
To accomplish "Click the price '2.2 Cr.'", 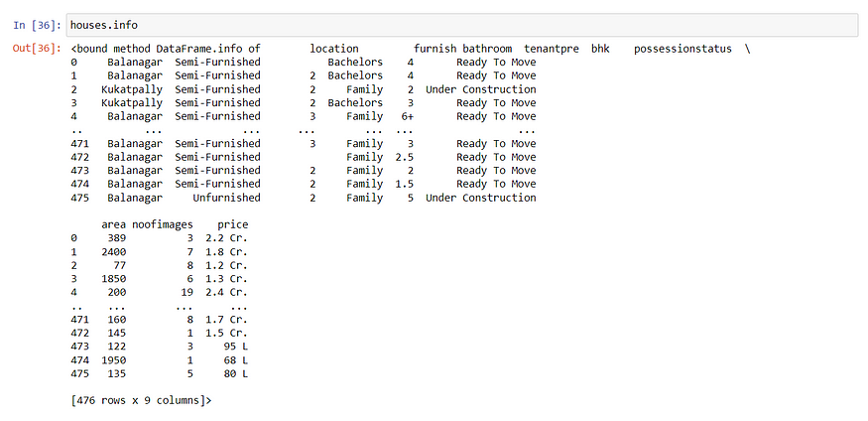I will point(226,238).
